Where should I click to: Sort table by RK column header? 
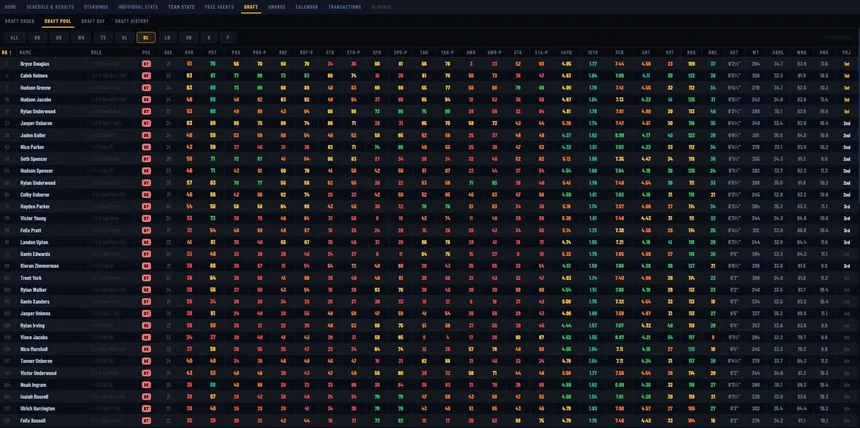(7, 53)
